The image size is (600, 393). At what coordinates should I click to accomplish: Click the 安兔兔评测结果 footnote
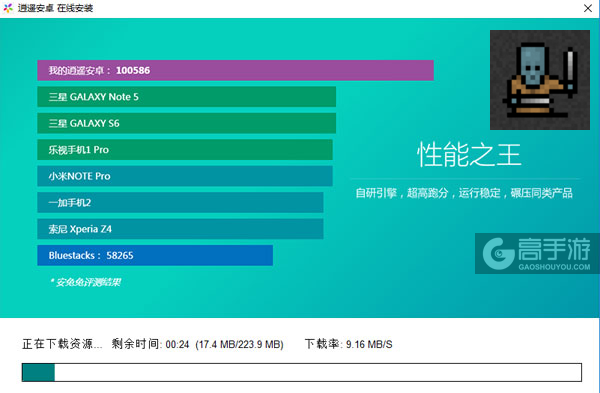86,282
